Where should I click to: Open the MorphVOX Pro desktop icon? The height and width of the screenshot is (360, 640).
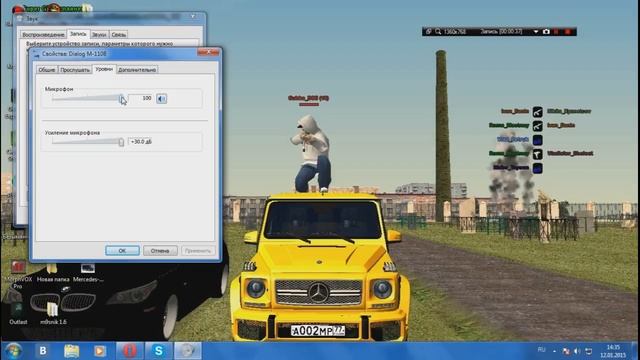(18, 275)
